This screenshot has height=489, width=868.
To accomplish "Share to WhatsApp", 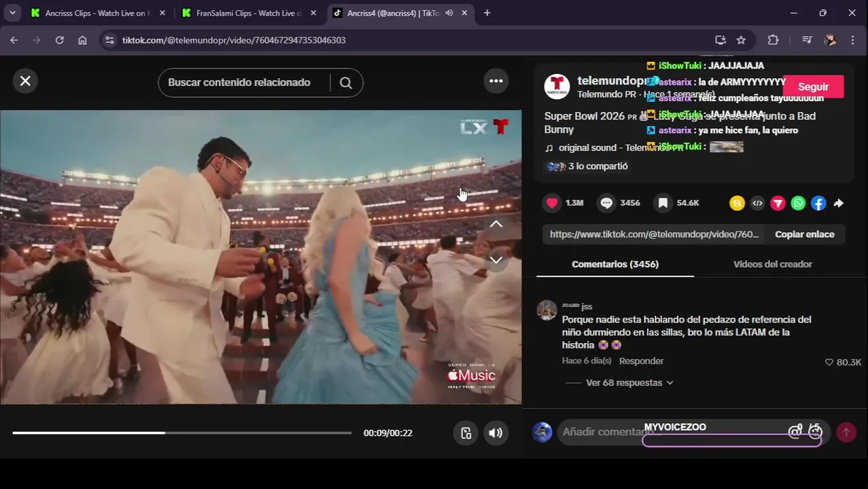I will (798, 203).
